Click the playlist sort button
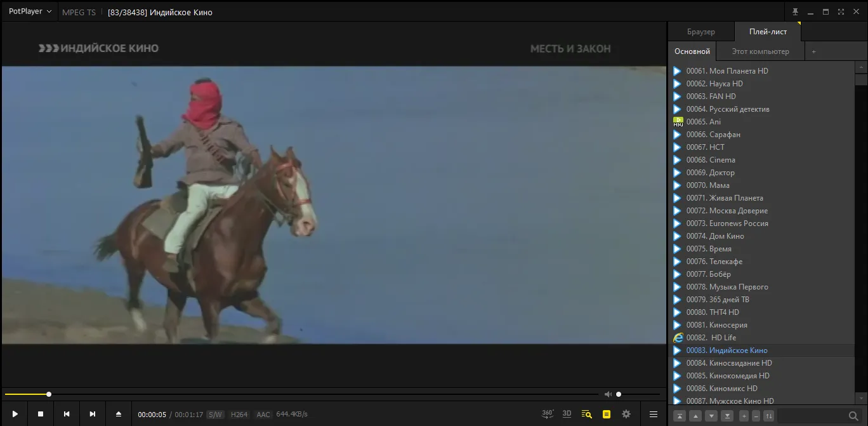The height and width of the screenshot is (426, 868). tap(769, 416)
